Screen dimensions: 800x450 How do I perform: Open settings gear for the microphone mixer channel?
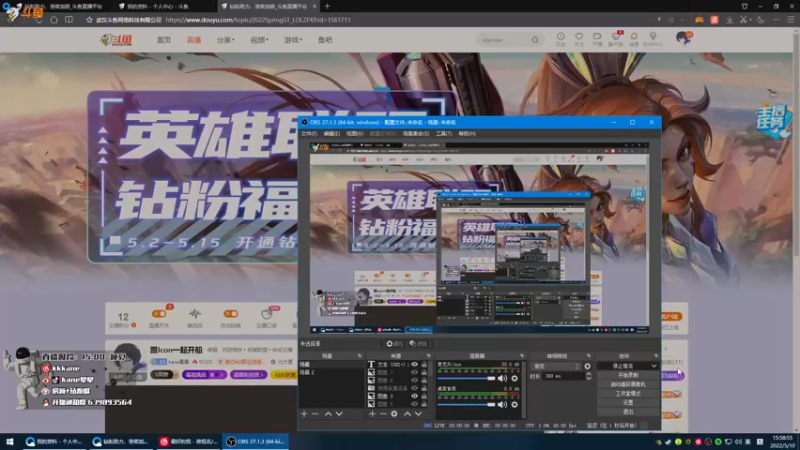tap(514, 379)
